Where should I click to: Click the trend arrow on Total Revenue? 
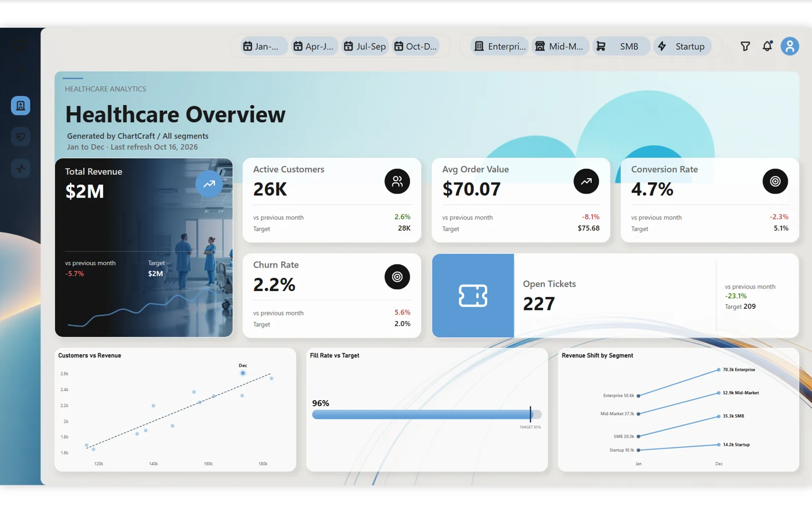[209, 184]
